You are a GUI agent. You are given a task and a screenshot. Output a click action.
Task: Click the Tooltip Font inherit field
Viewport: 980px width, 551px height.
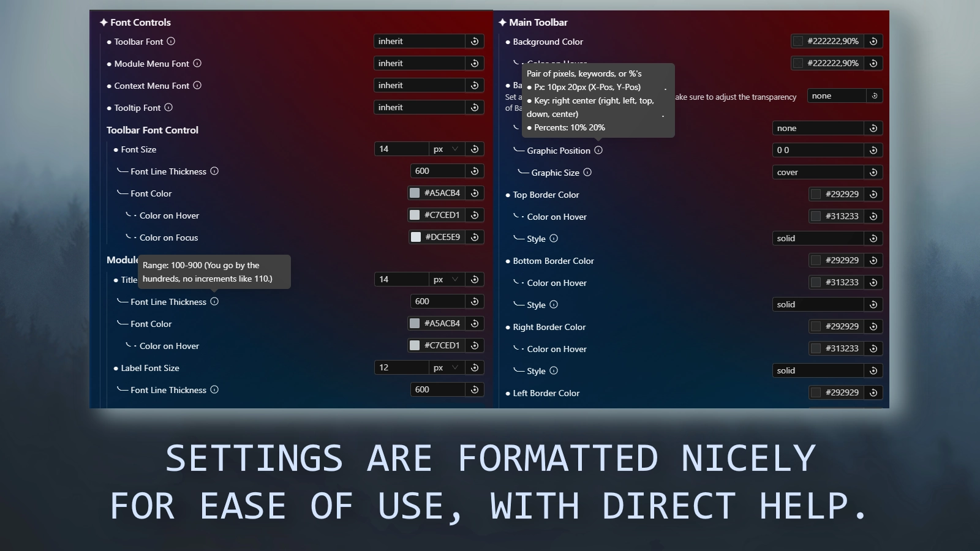coord(420,108)
